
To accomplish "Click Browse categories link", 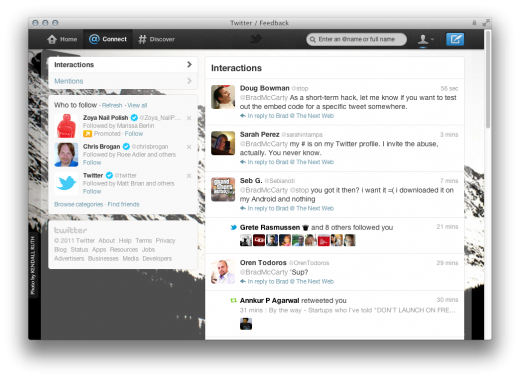I will pos(79,204).
